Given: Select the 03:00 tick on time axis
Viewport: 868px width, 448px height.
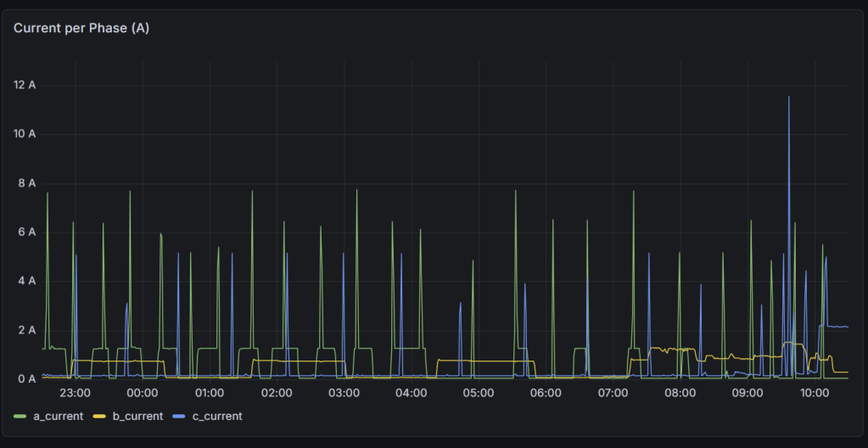Looking at the screenshot, I should click(344, 394).
